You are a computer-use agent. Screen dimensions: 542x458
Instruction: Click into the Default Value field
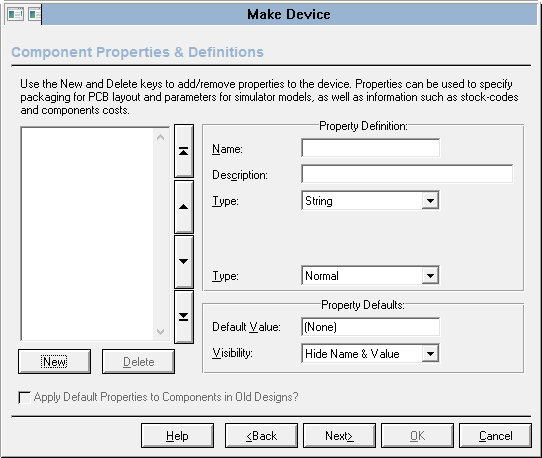click(371, 327)
